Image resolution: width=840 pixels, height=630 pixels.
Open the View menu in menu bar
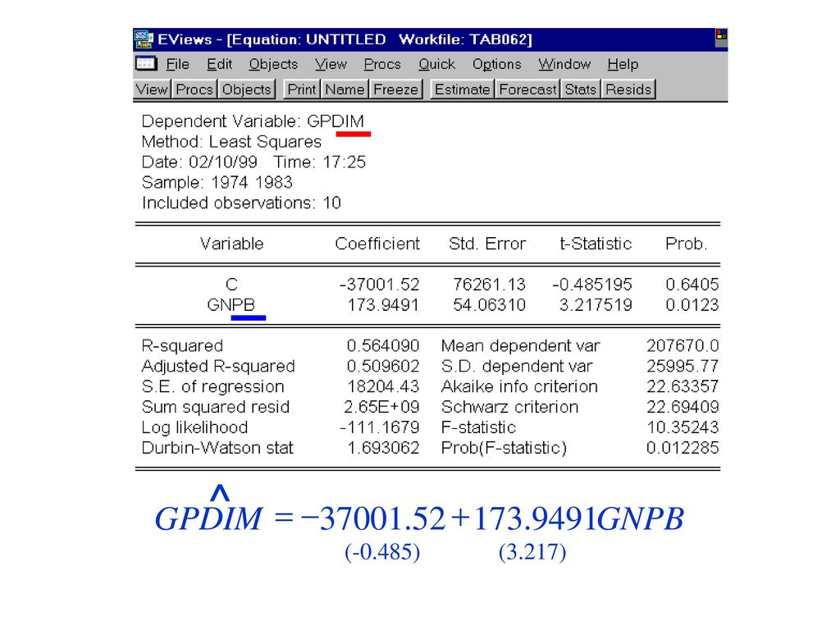point(331,64)
